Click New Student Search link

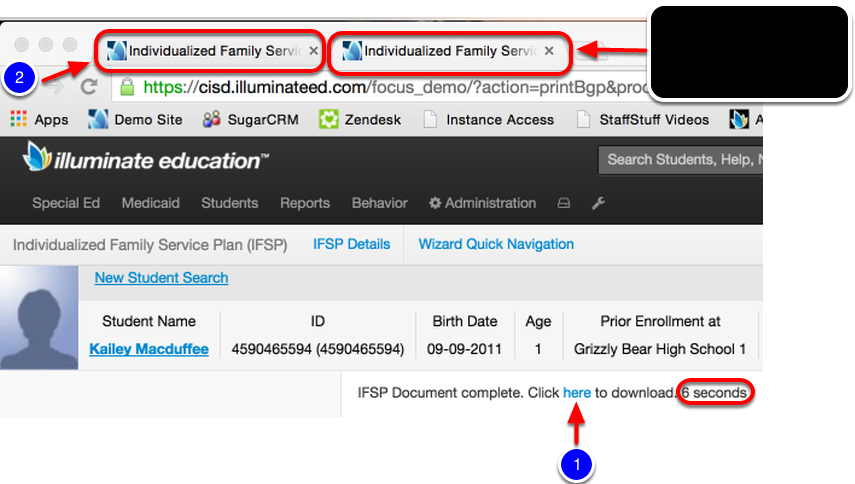tap(161, 278)
